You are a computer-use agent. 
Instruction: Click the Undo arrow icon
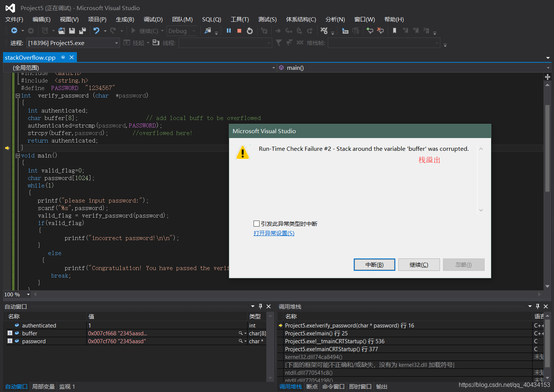click(x=97, y=31)
